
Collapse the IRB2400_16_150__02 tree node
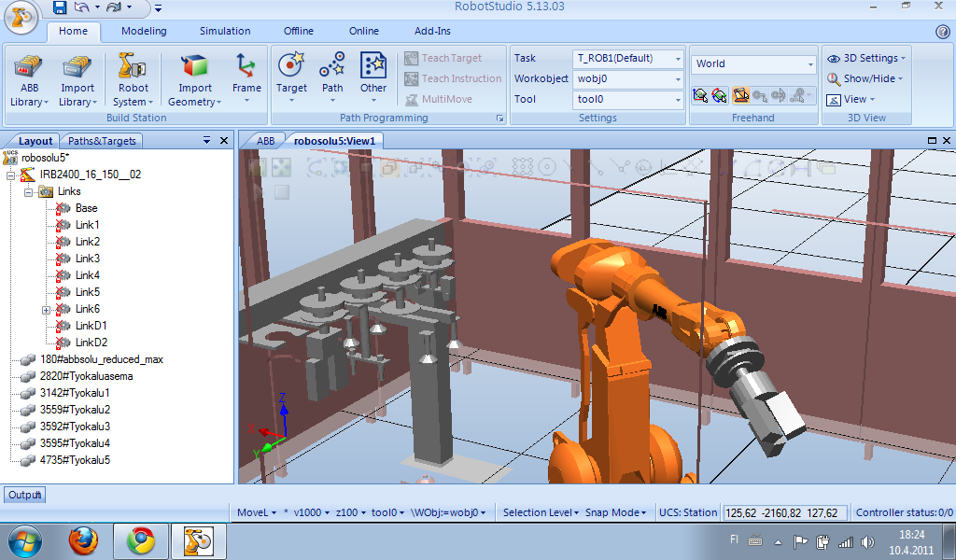10,175
